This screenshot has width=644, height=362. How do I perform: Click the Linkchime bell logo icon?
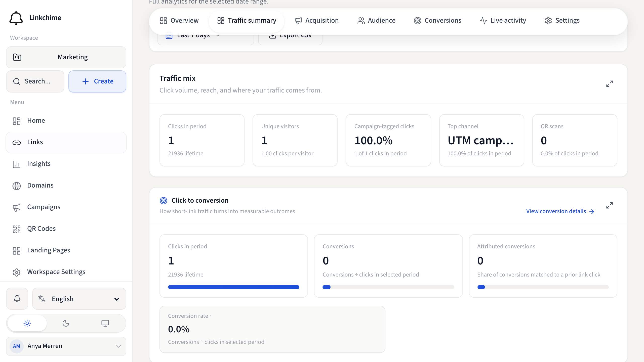click(16, 18)
